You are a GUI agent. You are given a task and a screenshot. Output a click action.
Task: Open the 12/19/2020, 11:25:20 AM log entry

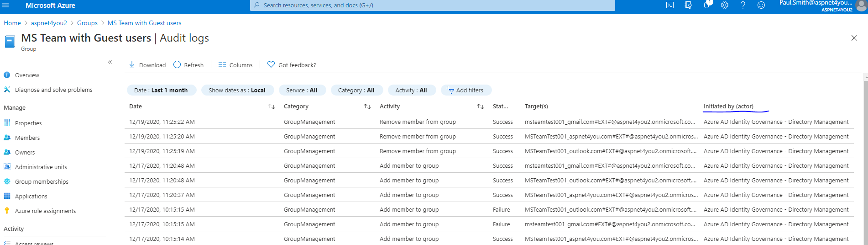pyautogui.click(x=489, y=136)
